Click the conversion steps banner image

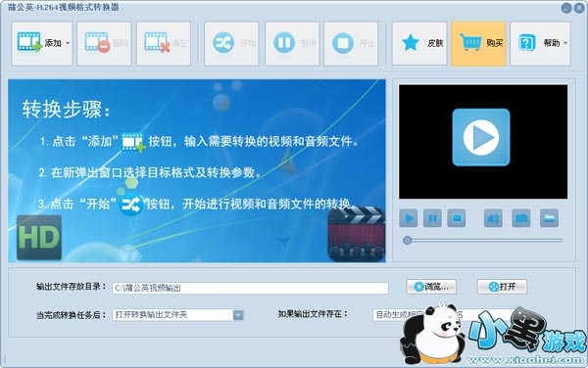197,170
